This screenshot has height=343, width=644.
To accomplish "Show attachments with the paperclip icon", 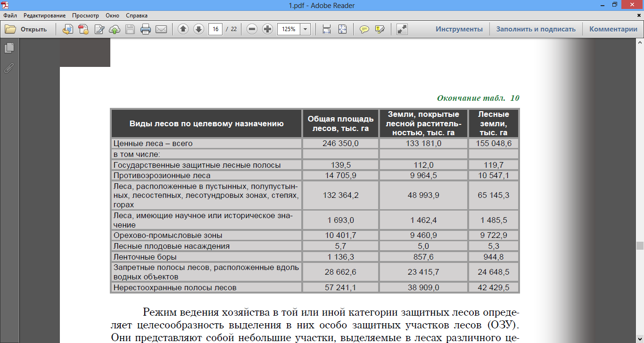I will tap(9, 68).
